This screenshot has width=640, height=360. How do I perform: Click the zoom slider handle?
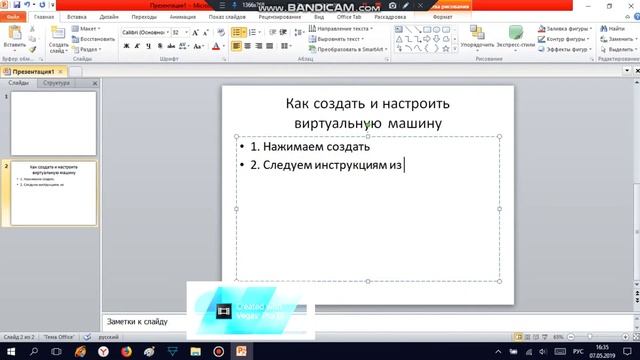590,337
